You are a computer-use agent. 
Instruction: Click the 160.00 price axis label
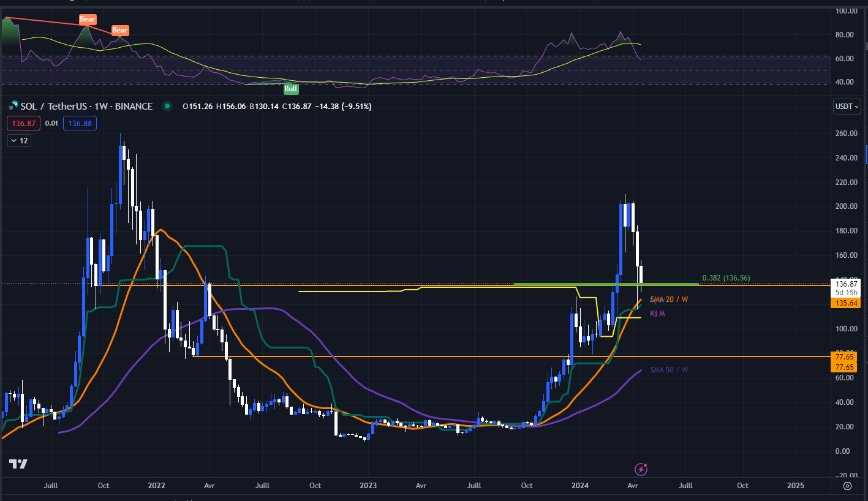[845, 255]
